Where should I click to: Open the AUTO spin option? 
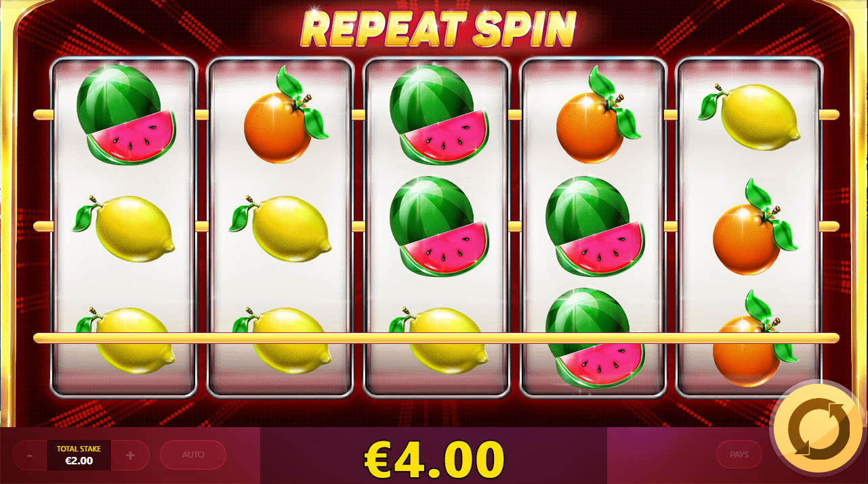(193, 455)
